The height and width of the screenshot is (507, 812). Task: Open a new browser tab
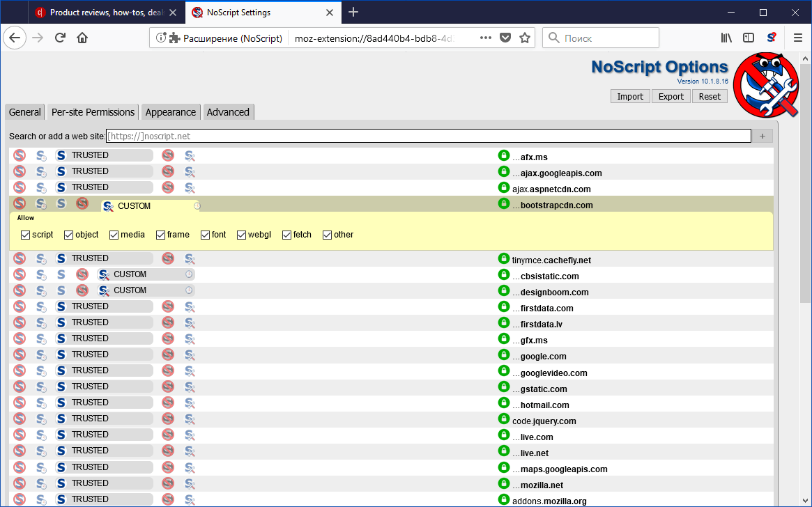[353, 12]
